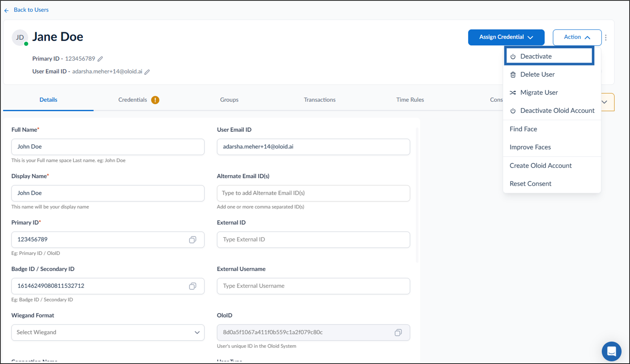Edit Primary ID with the pencil icon
Viewport: 630px width, 364px height.
pyautogui.click(x=100, y=59)
